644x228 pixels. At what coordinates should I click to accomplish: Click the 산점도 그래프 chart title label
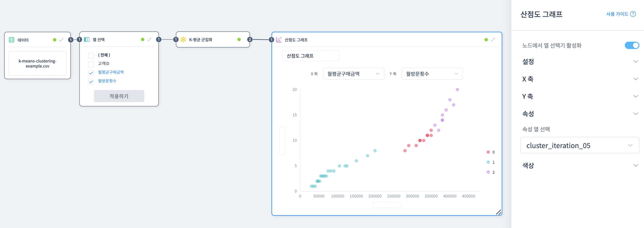tap(311, 56)
